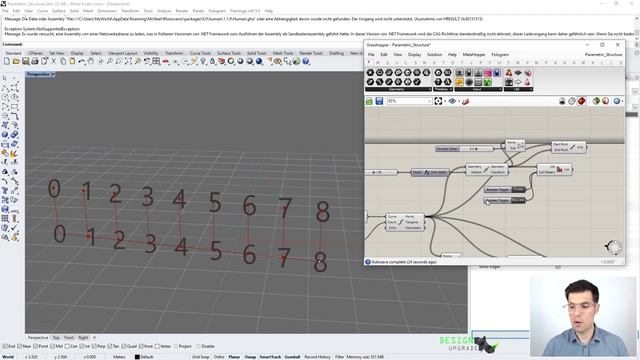Click the Copy icon in Rhino toolbar
Screen dimensions: 640x360
[63, 61]
